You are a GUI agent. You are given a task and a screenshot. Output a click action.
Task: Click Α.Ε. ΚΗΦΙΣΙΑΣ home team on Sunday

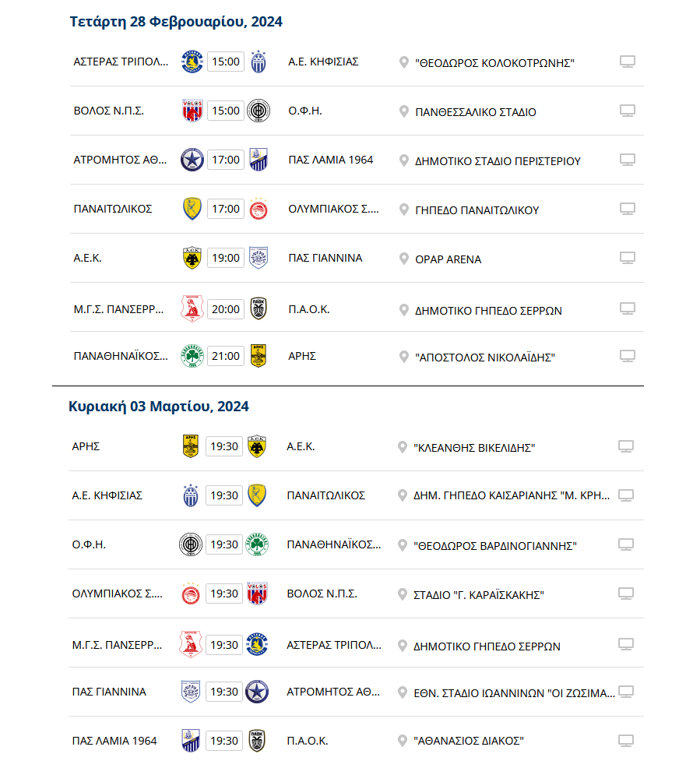107,495
